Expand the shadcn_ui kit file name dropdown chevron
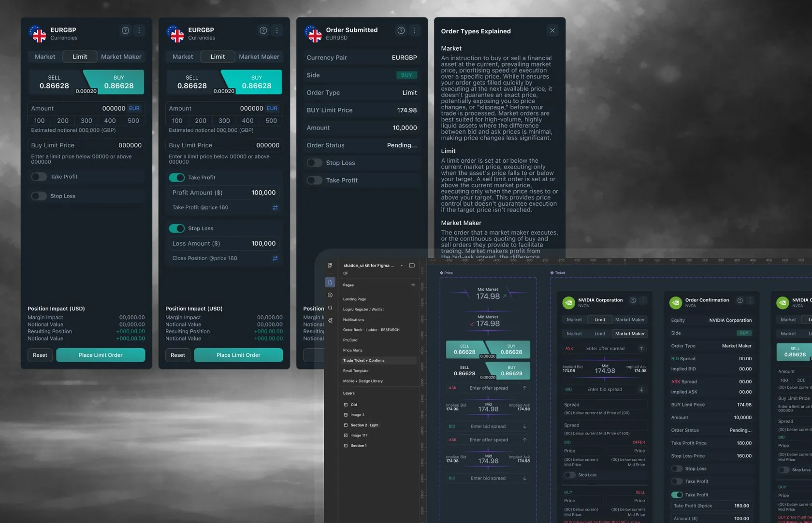812x523 pixels. (401, 266)
